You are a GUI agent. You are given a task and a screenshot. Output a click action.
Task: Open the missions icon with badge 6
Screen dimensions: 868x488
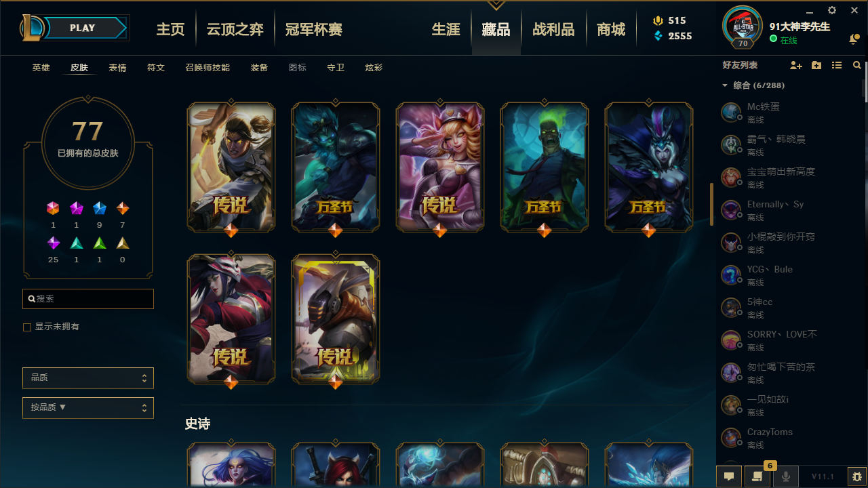click(x=757, y=476)
